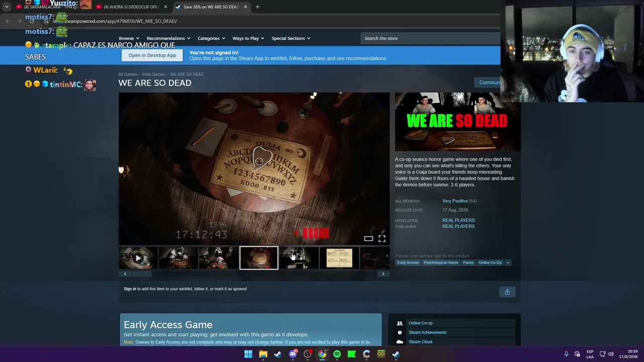The height and width of the screenshot is (362, 644).
Task: Toggle theater mode on the media viewer
Action: tap(368, 239)
